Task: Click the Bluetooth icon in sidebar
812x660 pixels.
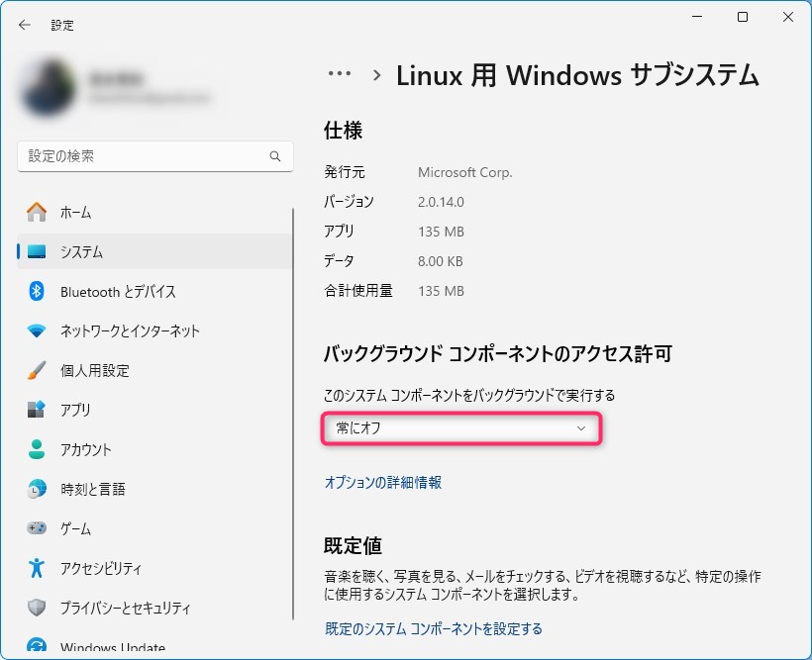Action: pyautogui.click(x=37, y=291)
